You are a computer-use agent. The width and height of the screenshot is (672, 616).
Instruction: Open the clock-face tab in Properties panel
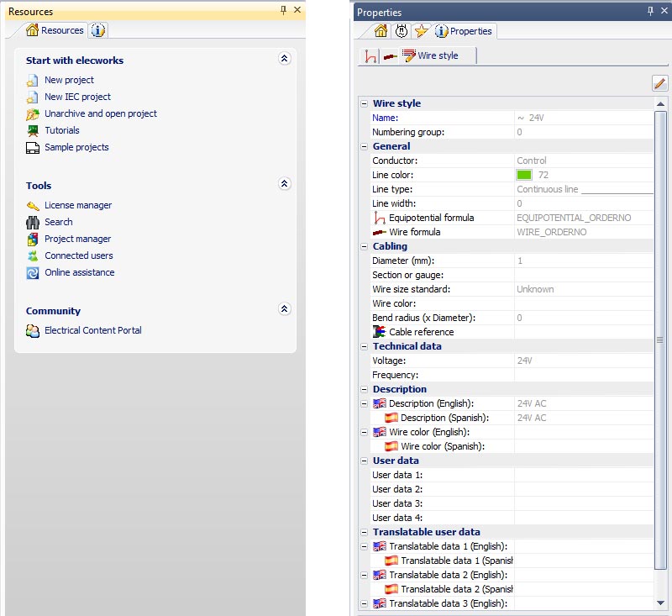[402, 31]
